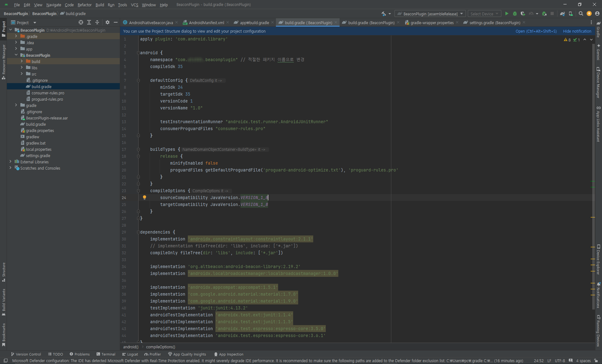Click the Make Project hammer icon
Image resolution: width=602 pixels, height=364 pixels.
coord(384,13)
